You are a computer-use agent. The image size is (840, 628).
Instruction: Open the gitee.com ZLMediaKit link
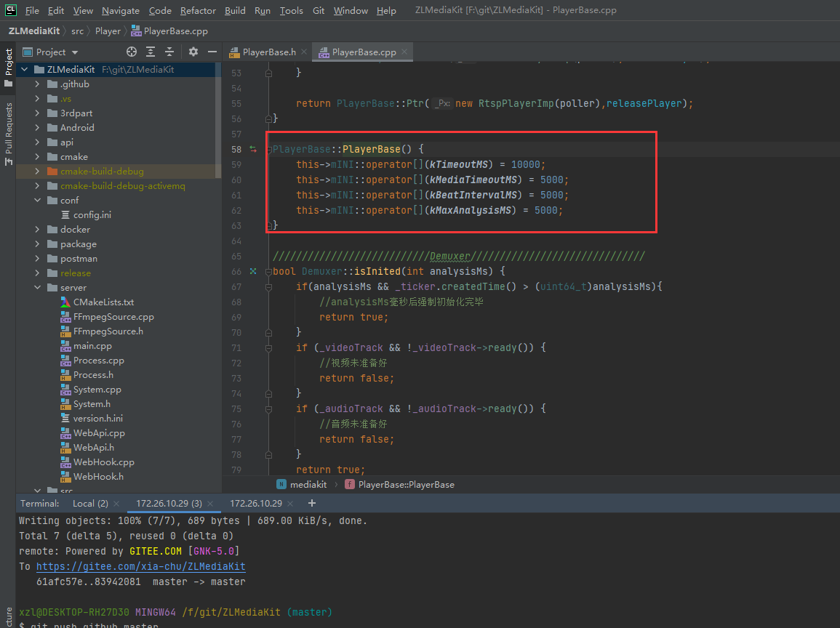click(140, 566)
